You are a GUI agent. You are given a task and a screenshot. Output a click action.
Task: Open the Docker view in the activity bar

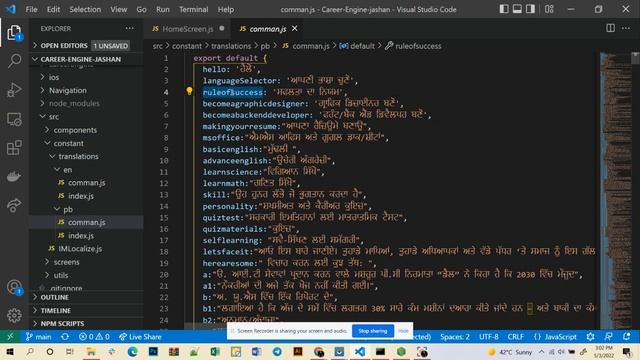coord(14,176)
